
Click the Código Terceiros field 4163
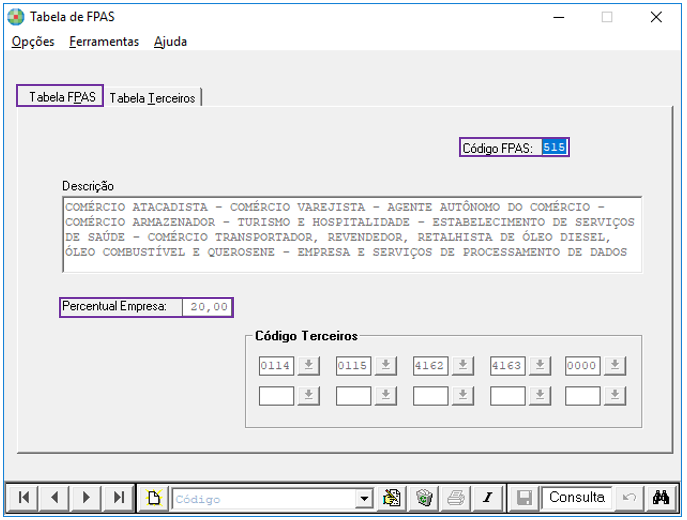coord(507,365)
